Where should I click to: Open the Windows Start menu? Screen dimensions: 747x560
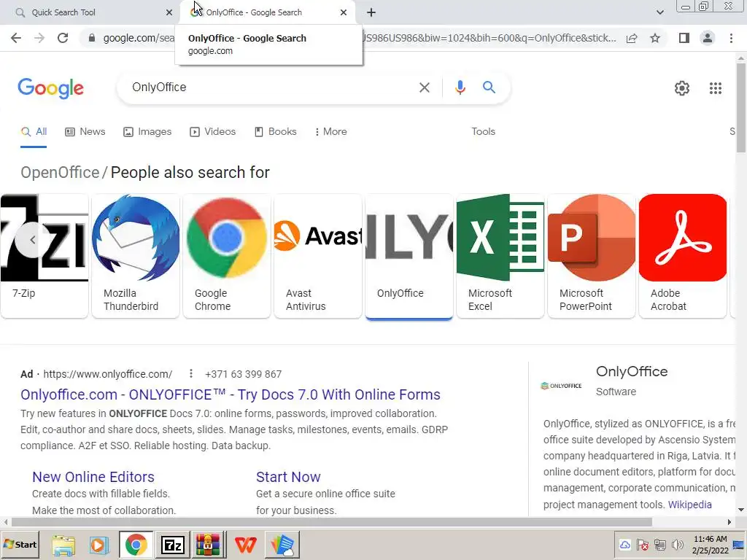[20, 545]
